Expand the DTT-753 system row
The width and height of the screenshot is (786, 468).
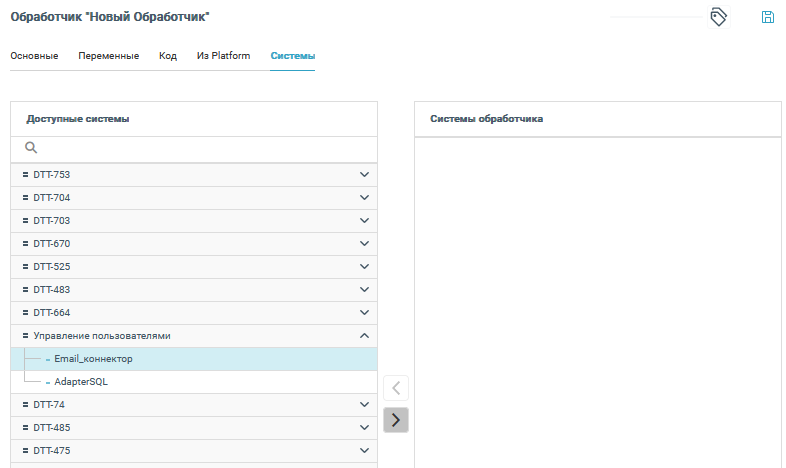click(364, 175)
